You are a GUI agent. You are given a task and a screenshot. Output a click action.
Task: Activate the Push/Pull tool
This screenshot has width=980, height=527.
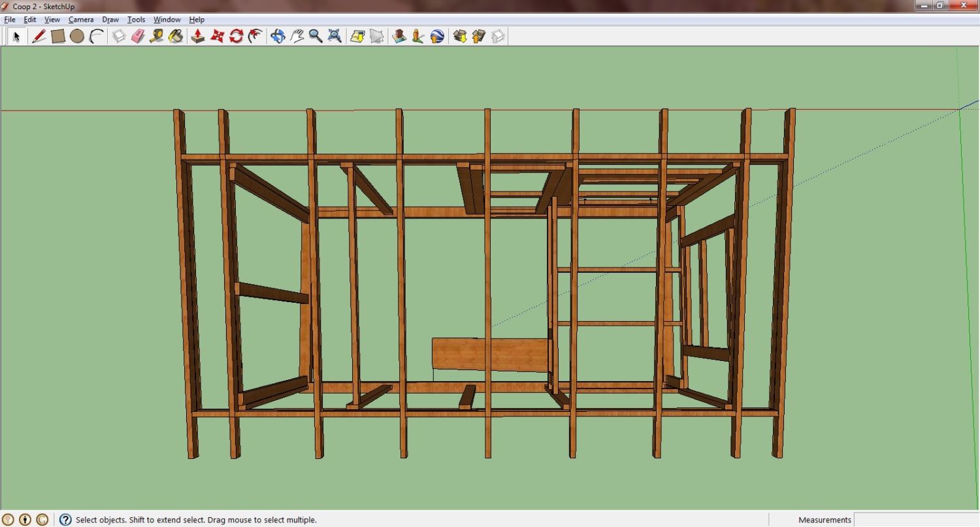point(198,37)
